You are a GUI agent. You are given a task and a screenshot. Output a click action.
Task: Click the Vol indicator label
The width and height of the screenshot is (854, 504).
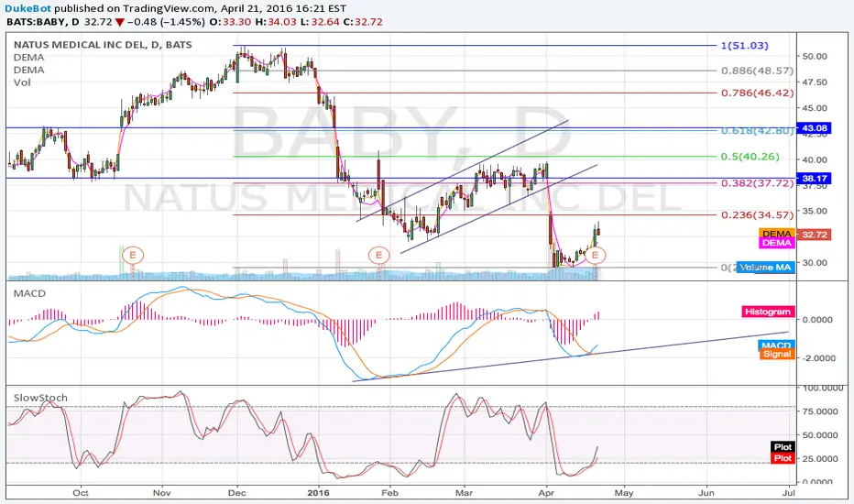[x=22, y=82]
